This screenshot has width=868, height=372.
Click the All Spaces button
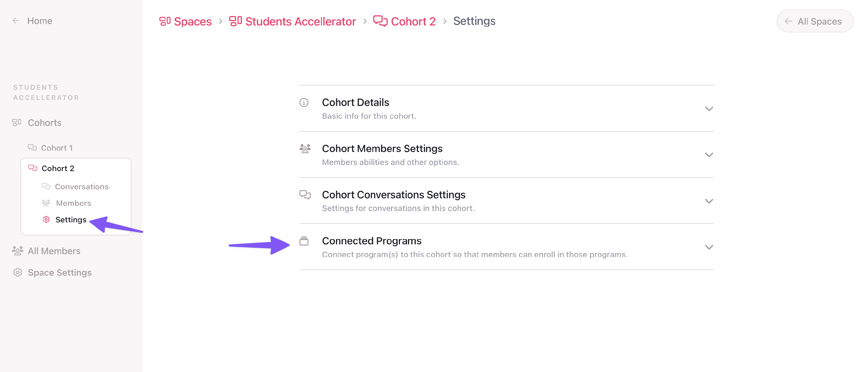pyautogui.click(x=815, y=21)
